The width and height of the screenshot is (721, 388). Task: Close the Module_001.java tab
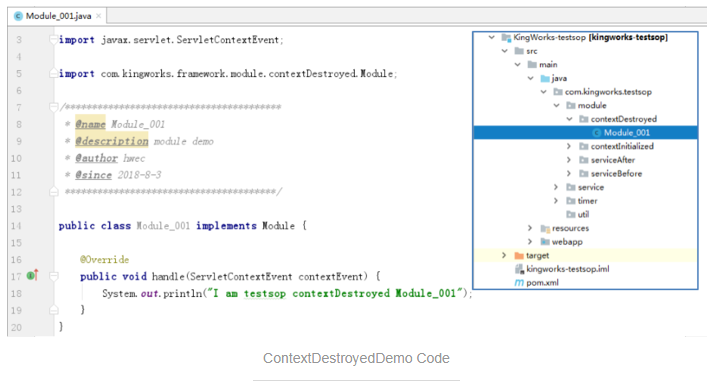click(98, 16)
